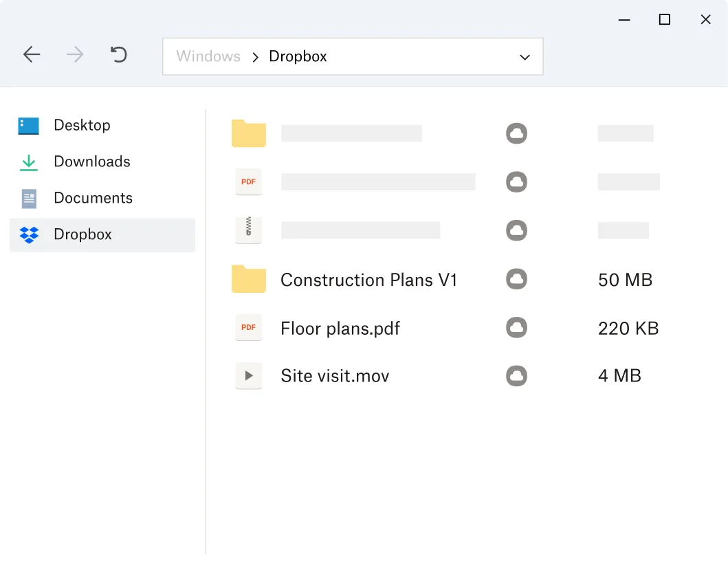Click the placeholder PDF icon in second row
The height and width of the screenshot is (576, 728).
click(x=248, y=181)
